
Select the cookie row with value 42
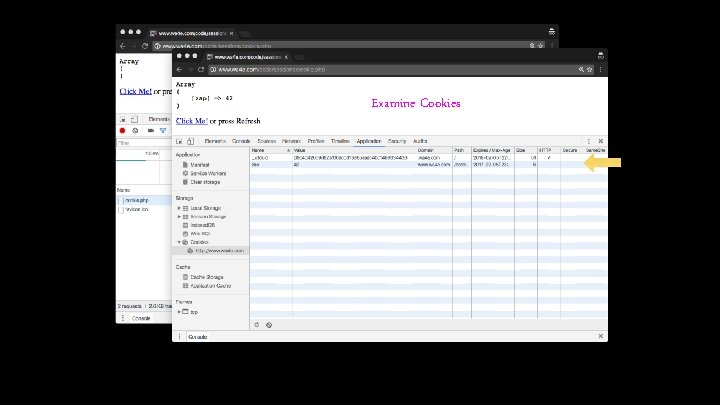pos(428,164)
